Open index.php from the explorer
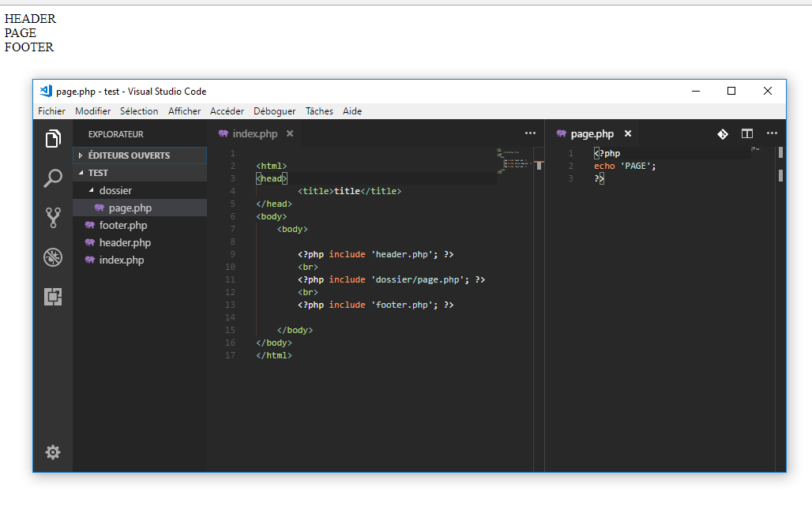The height and width of the screenshot is (528, 812). pyautogui.click(x=140, y=260)
